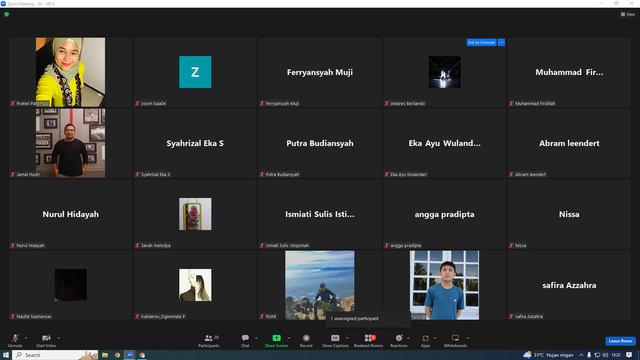Select Naufal Septiansas dark profile picture
640x360 pixels.
71,285
